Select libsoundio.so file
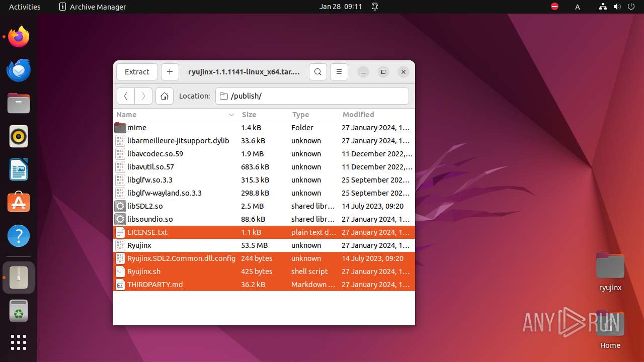Viewport: 644px width, 362px height. (264, 219)
